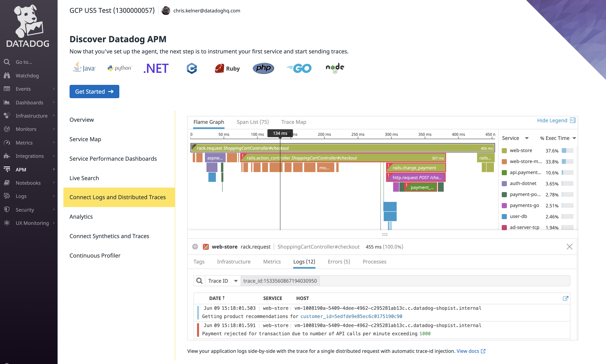Image resolution: width=606 pixels, height=364 pixels.
Task: Click the Monitors sidebar icon
Action: pos(7,129)
